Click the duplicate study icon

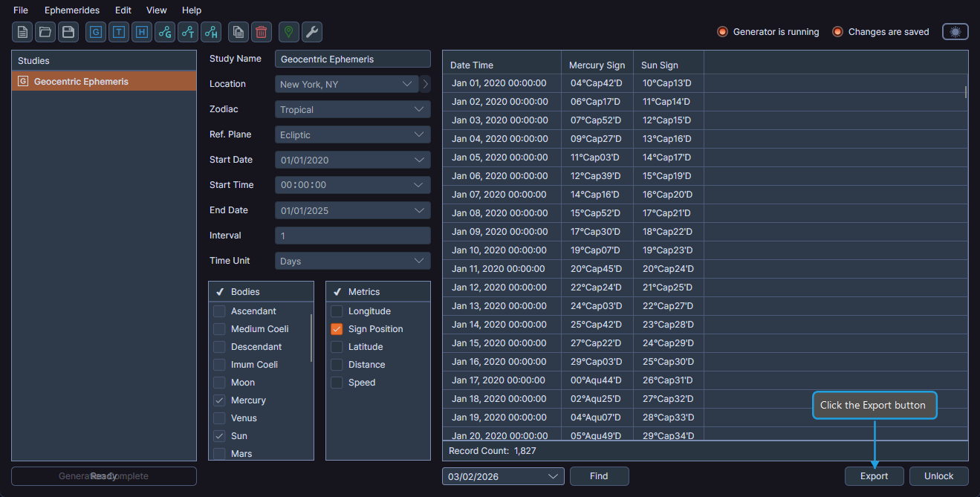238,32
